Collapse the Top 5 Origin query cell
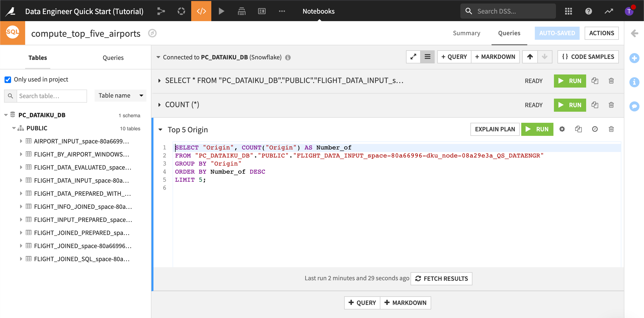This screenshot has width=644, height=318. (x=160, y=130)
